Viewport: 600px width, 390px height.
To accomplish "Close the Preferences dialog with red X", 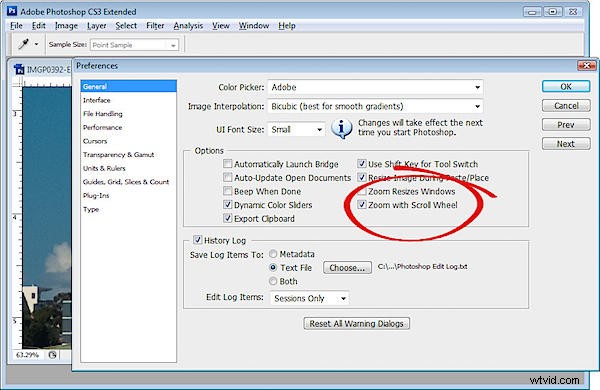I will tap(586, 66).
